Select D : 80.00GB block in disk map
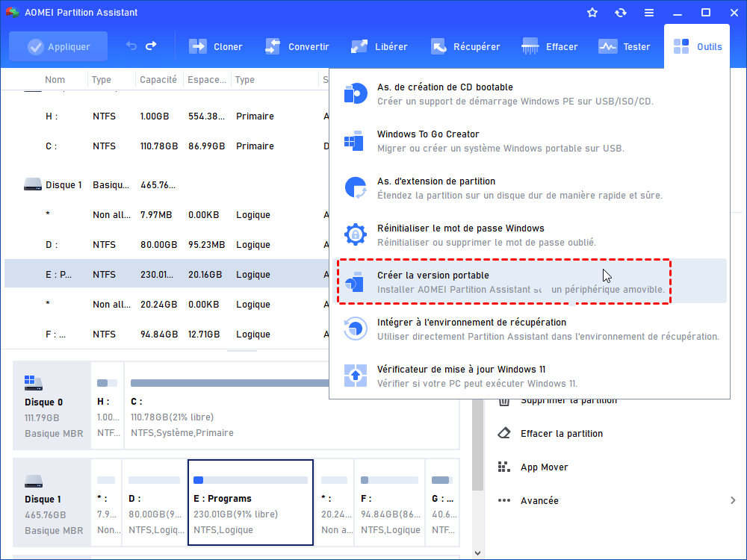 click(x=155, y=503)
